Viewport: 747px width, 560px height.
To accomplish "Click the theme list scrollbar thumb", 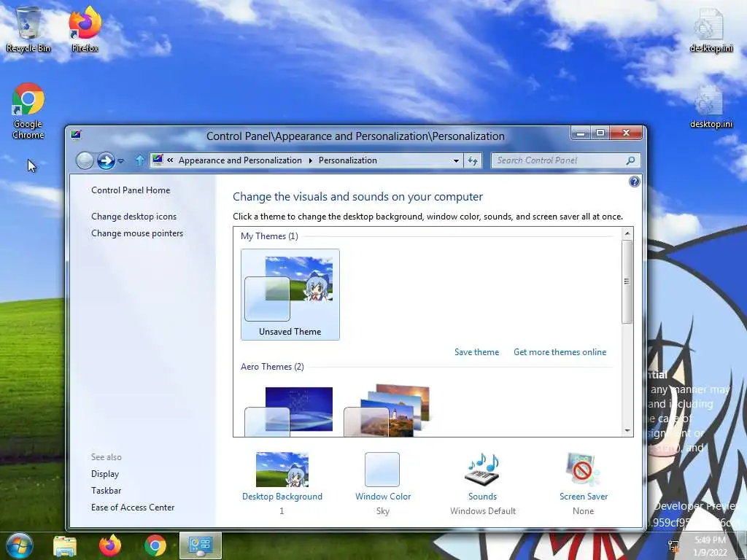I will (x=627, y=282).
